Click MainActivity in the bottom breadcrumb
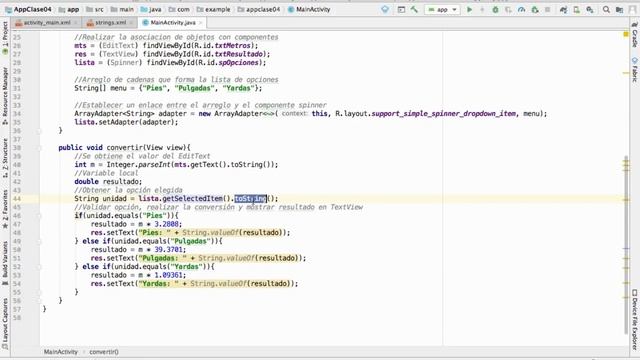Image resolution: width=640 pixels, height=360 pixels. 60,352
